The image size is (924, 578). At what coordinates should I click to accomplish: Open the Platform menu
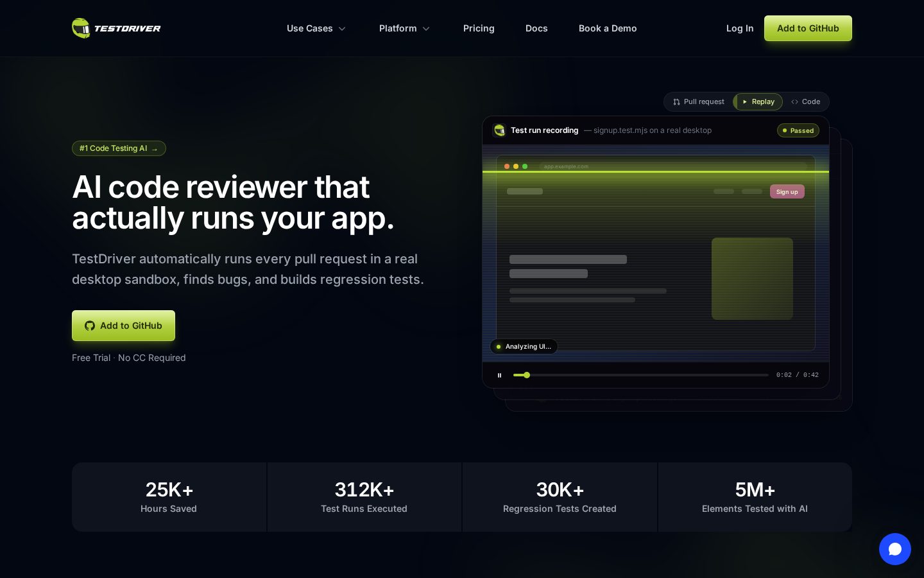tap(404, 28)
